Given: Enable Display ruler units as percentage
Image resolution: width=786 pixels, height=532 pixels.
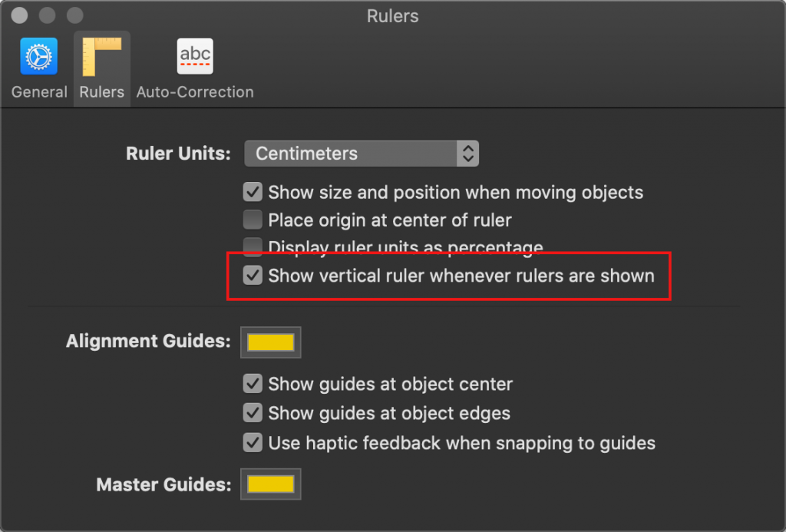Looking at the screenshot, I should 253,246.
